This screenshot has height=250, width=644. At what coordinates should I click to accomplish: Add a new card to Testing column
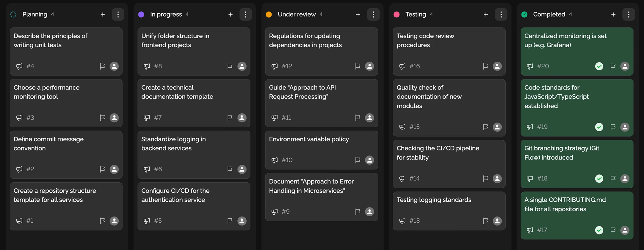[x=486, y=15]
